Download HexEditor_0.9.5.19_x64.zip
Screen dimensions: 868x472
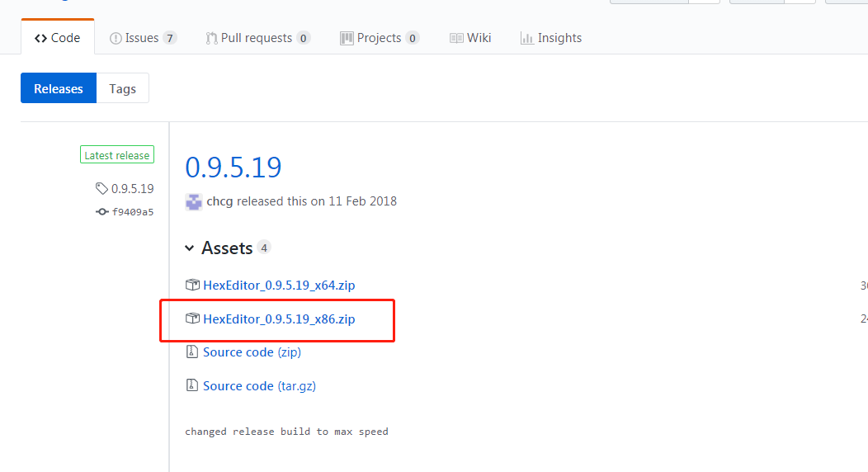(279, 286)
